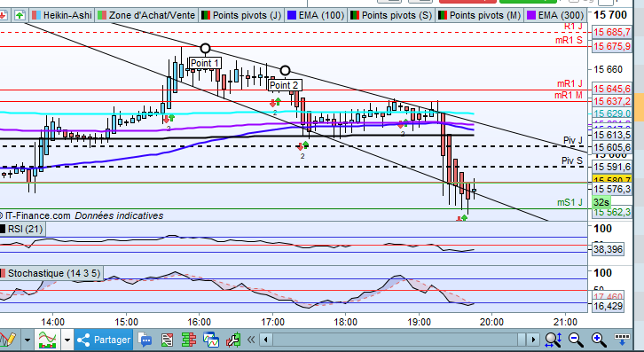Image resolution: width=644 pixels, height=352 pixels.
Task: Collapse toolbar with double chevron
Action: [251, 340]
